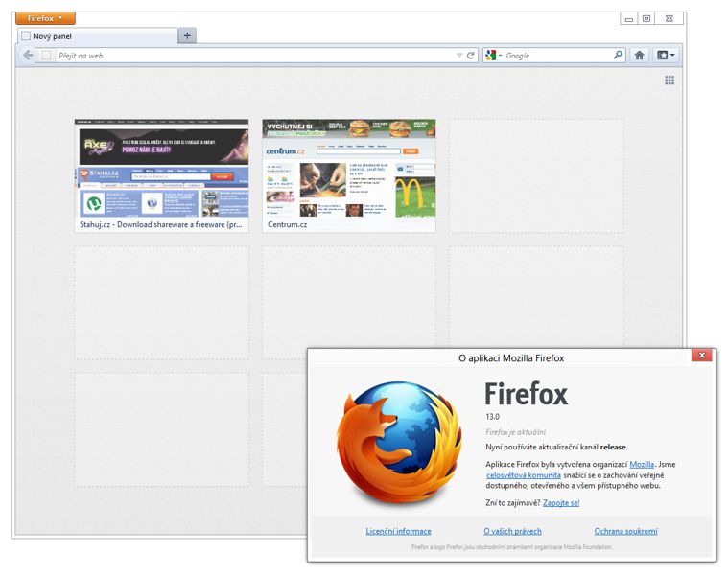Click the Firefox logo in about dialog
Image resolution: width=728 pixels, height=575 pixels.
click(400, 443)
